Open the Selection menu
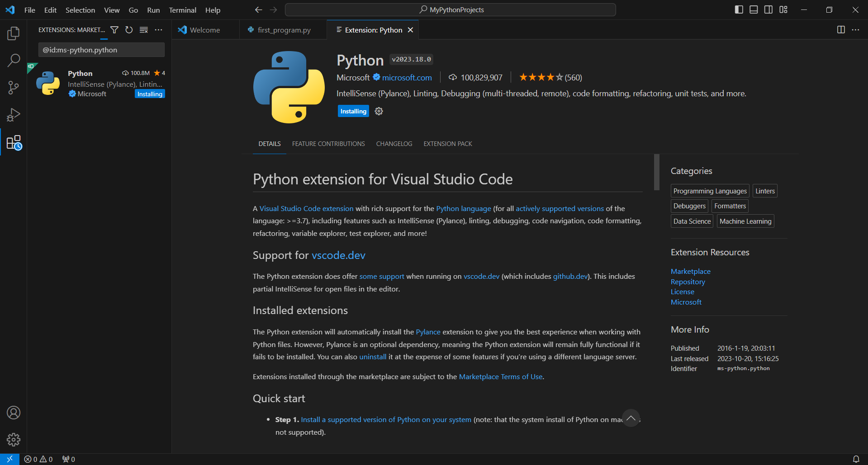Image resolution: width=868 pixels, height=465 pixels. point(80,10)
